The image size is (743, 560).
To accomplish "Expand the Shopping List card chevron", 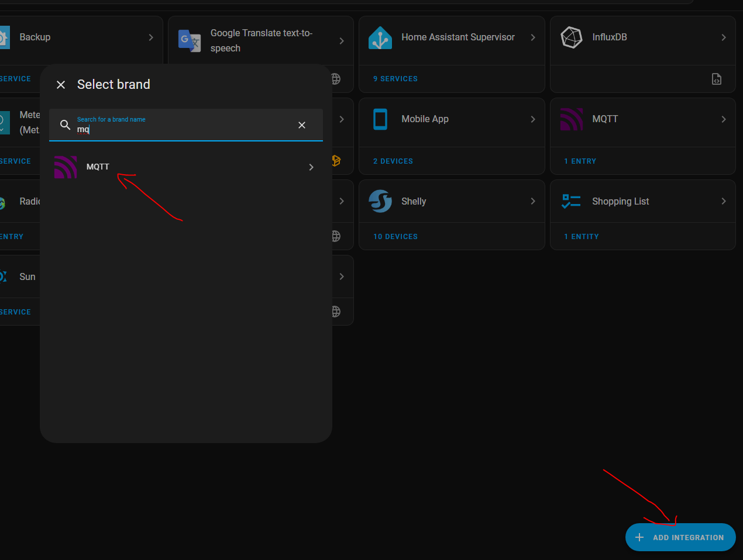I will point(724,201).
